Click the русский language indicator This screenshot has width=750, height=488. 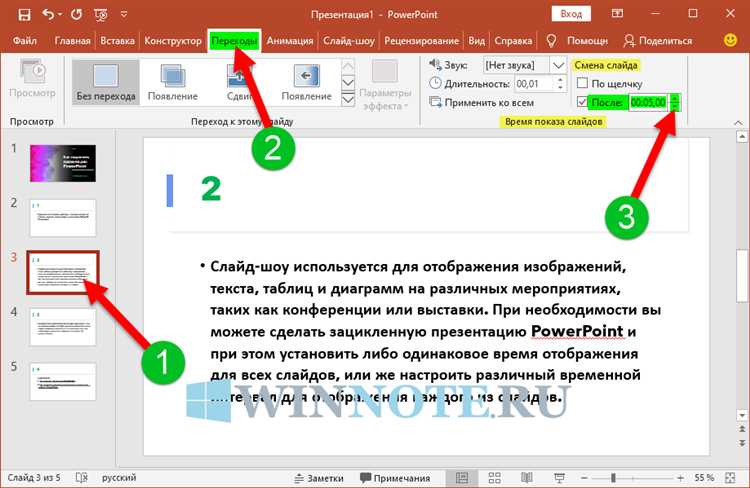[119, 477]
